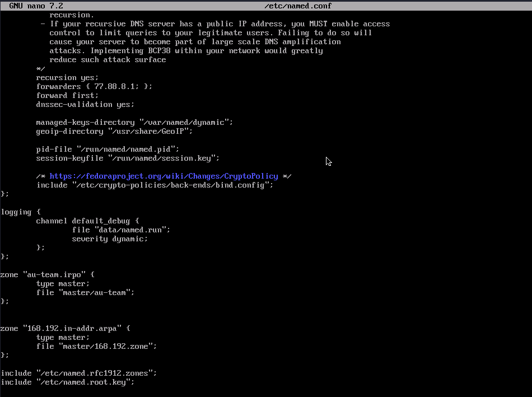
Task: Click the file "master/au-team" entry
Action: tap(85, 293)
